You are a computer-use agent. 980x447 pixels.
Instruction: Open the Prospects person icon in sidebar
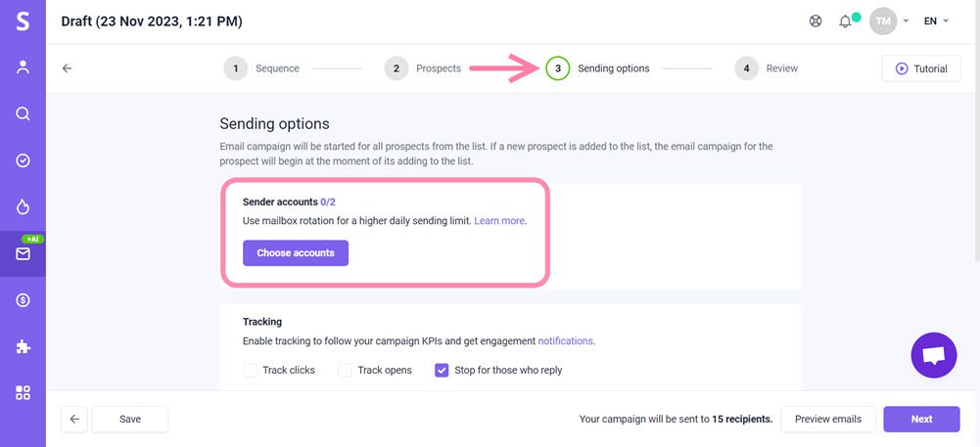[x=23, y=67]
